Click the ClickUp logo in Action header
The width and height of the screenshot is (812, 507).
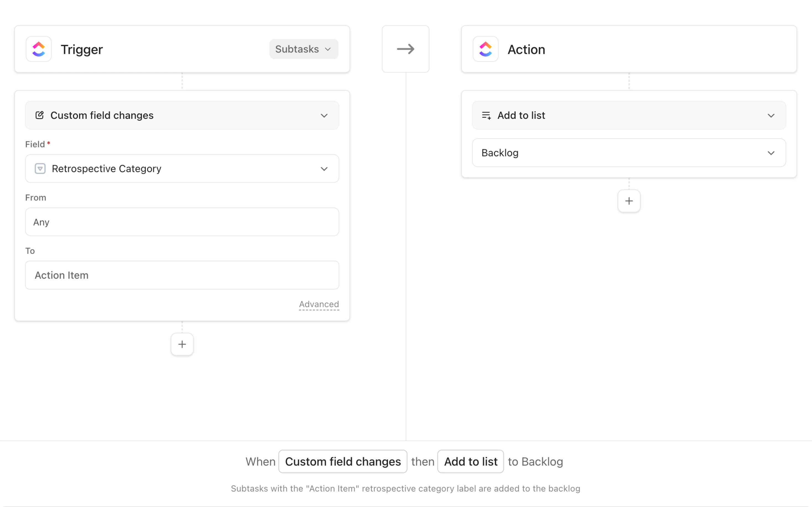pos(485,49)
